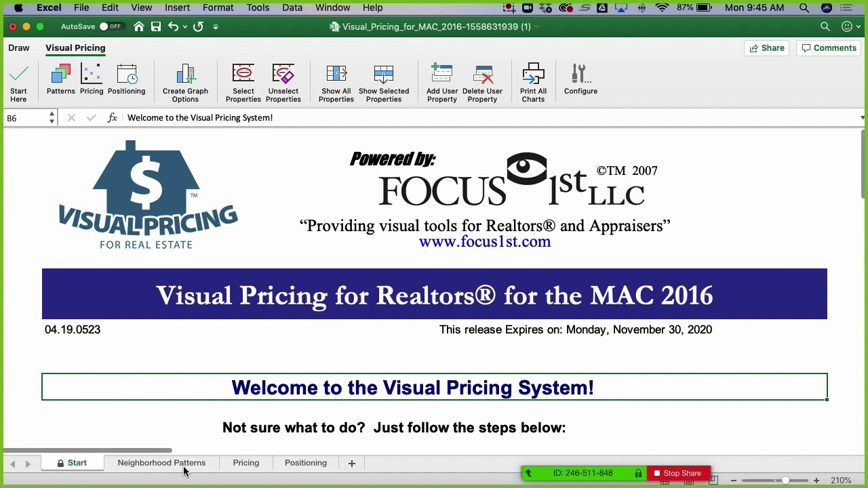Open the Pricing scatter chart tool

(x=92, y=79)
